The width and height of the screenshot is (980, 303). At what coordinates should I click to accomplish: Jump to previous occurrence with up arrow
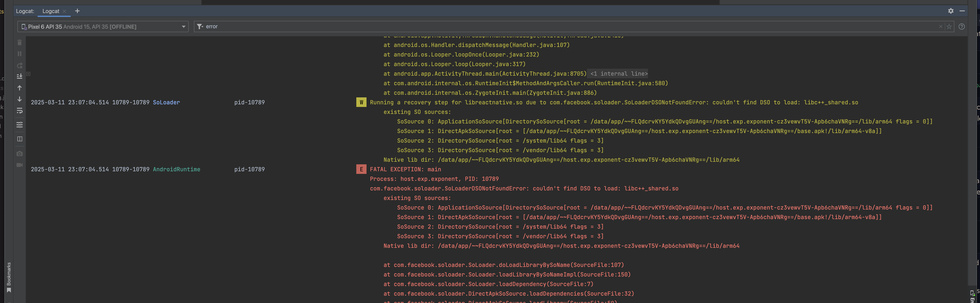[19, 88]
